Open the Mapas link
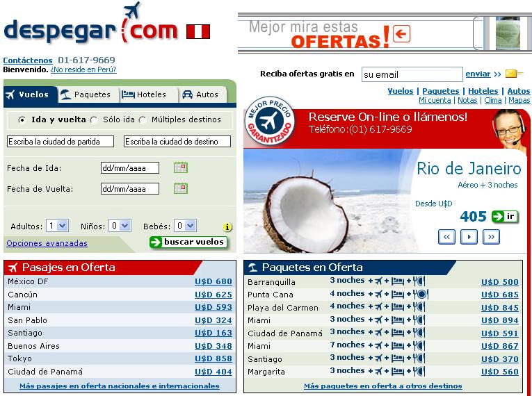The image size is (532, 396). click(519, 100)
